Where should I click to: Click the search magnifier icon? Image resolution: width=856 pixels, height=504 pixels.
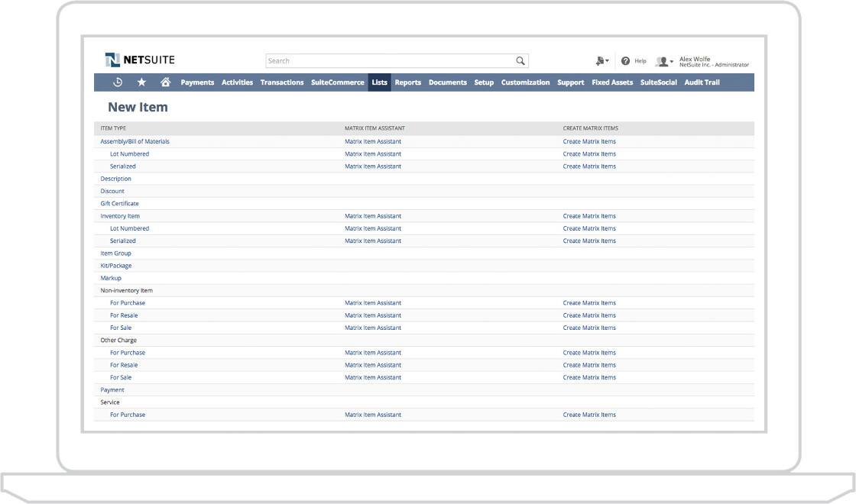click(x=520, y=61)
